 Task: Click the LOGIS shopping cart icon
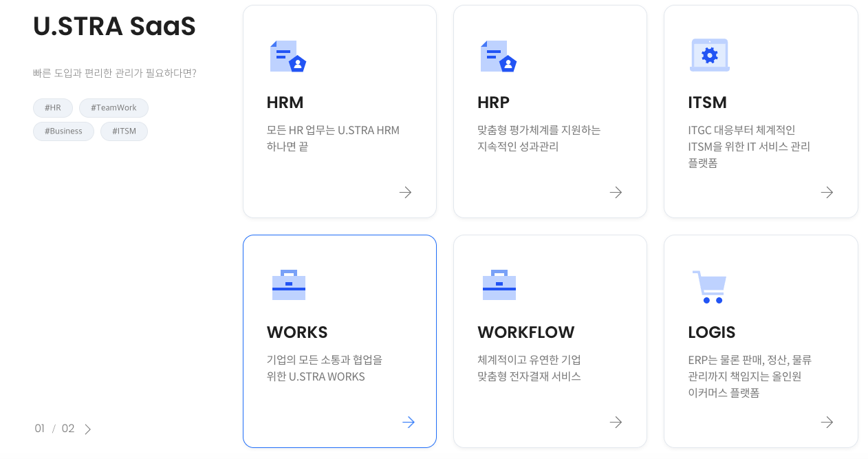(x=709, y=286)
